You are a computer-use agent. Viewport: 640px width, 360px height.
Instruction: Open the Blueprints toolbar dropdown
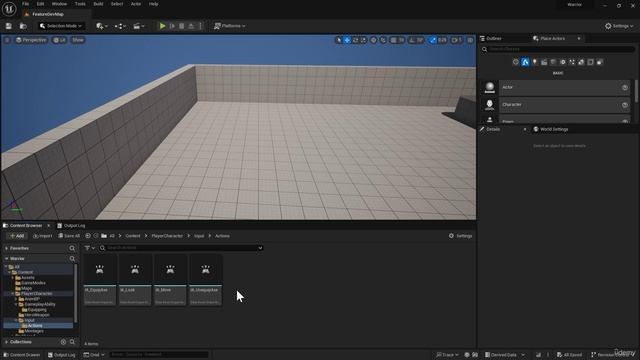(120, 26)
